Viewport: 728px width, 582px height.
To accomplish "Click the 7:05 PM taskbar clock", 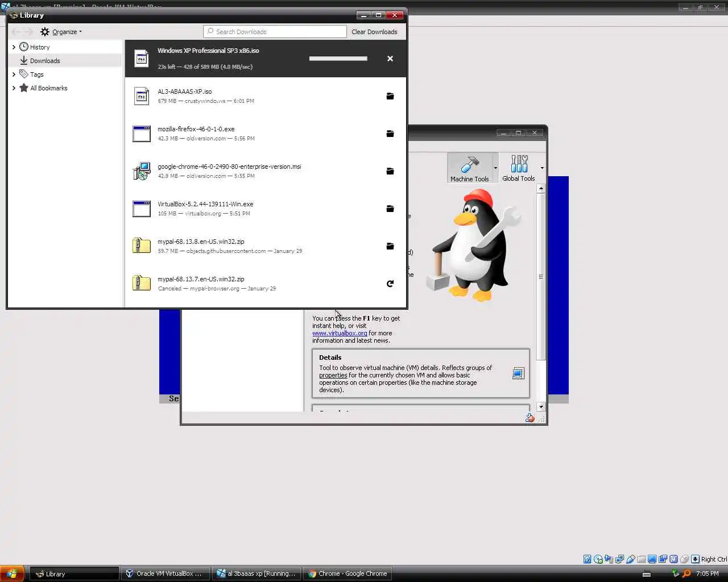I will [708, 573].
